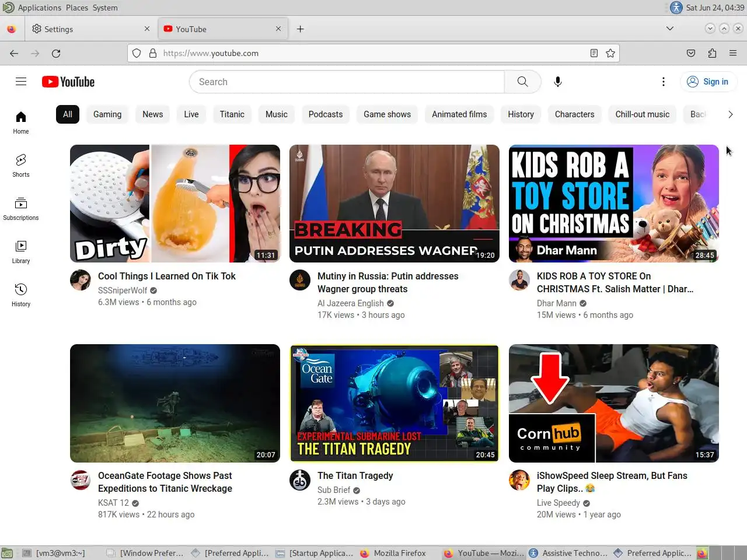Screen dimensions: 747x560
Task: Click the padlock site info icon
Action: tap(153, 53)
